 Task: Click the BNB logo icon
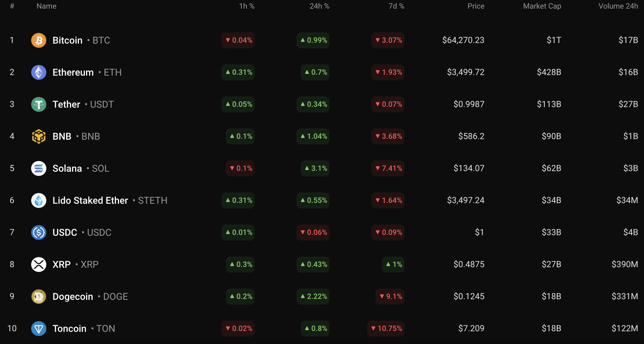click(39, 136)
